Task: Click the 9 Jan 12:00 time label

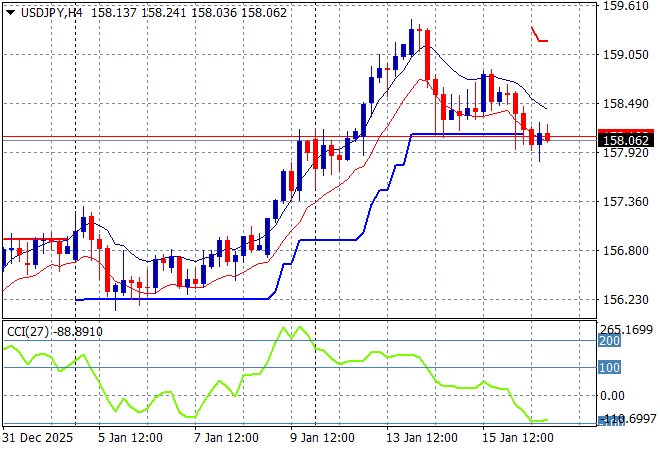Action: point(321,438)
